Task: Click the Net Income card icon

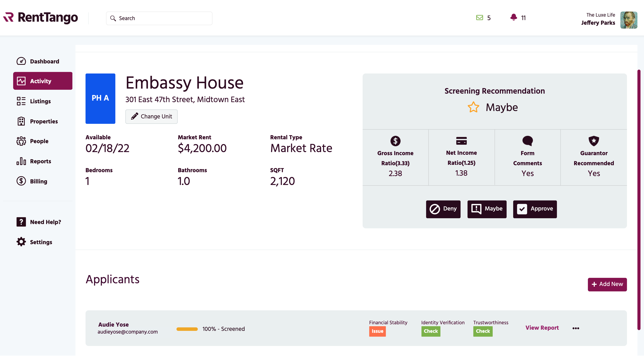Action: [461, 141]
